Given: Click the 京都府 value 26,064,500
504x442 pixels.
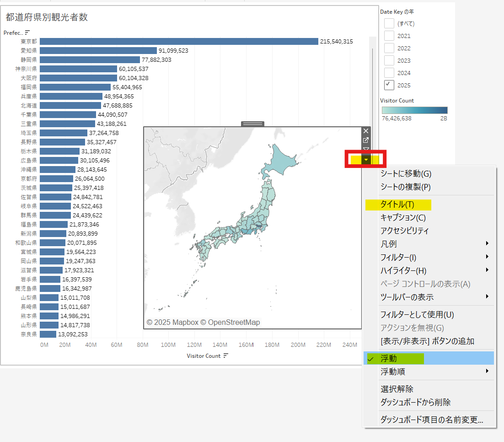Looking at the screenshot, I should [90, 179].
